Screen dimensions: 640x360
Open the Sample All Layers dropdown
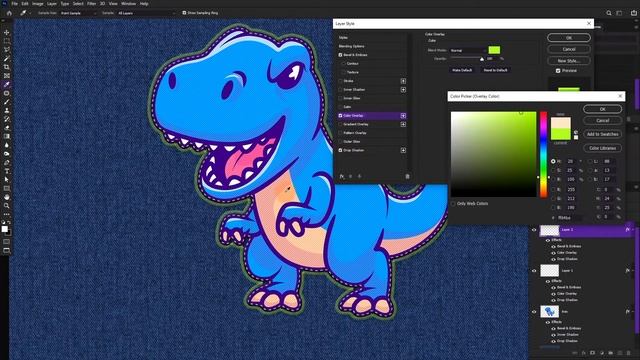pos(146,13)
